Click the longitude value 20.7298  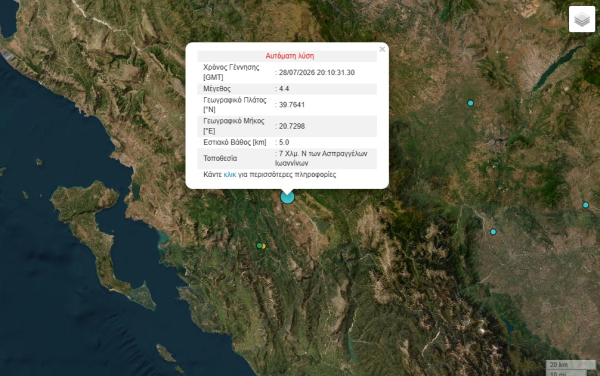(292, 126)
